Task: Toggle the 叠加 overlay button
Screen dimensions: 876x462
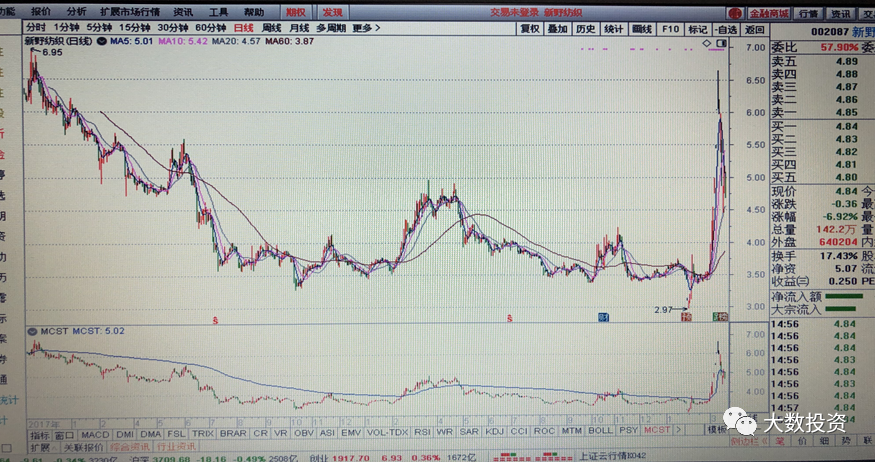Action: pyautogui.click(x=558, y=29)
